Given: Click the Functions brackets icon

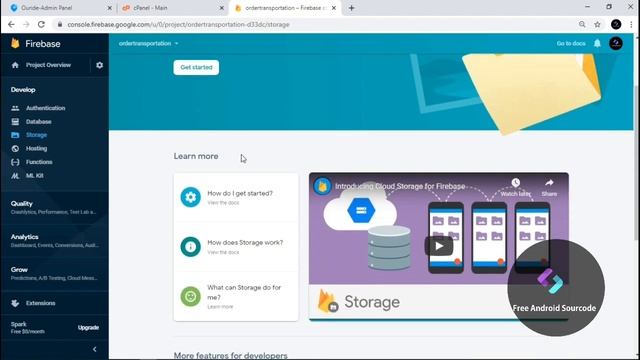Looking at the screenshot, I should (x=15, y=162).
